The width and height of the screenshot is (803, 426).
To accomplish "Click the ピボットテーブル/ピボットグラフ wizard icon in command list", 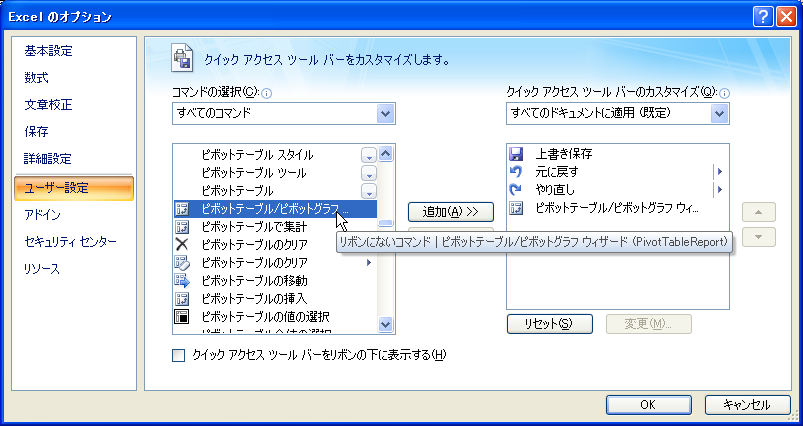I will (x=182, y=209).
